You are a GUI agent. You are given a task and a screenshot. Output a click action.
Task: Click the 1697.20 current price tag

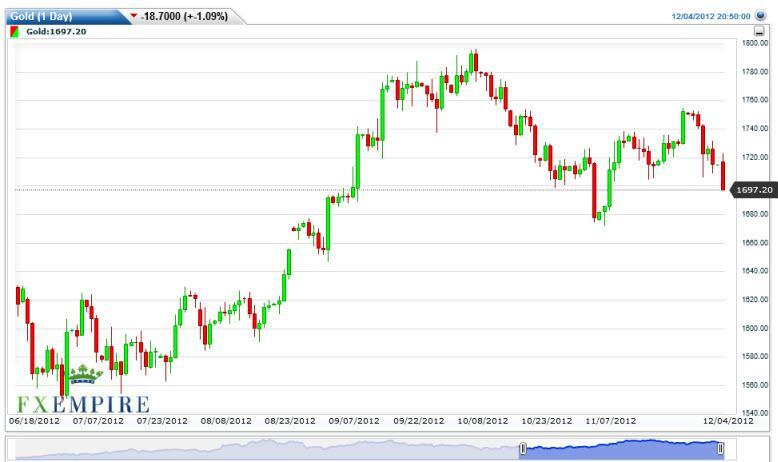tap(754, 189)
